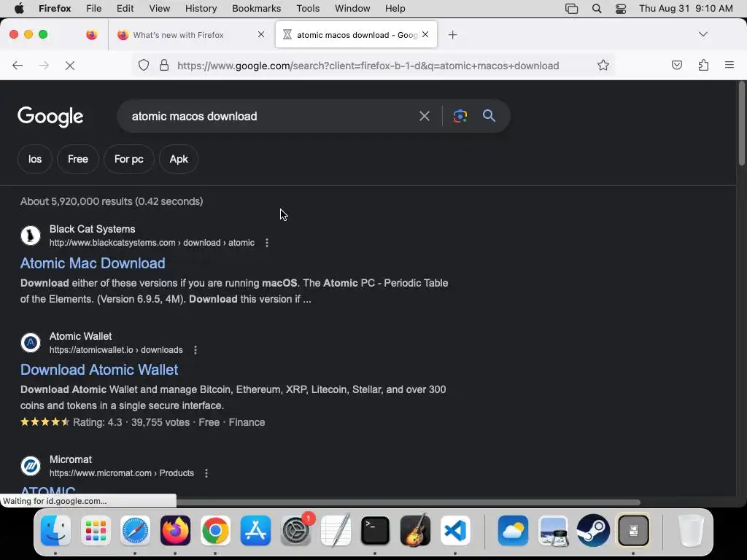
Task: Show site security lock info
Action: (x=164, y=65)
